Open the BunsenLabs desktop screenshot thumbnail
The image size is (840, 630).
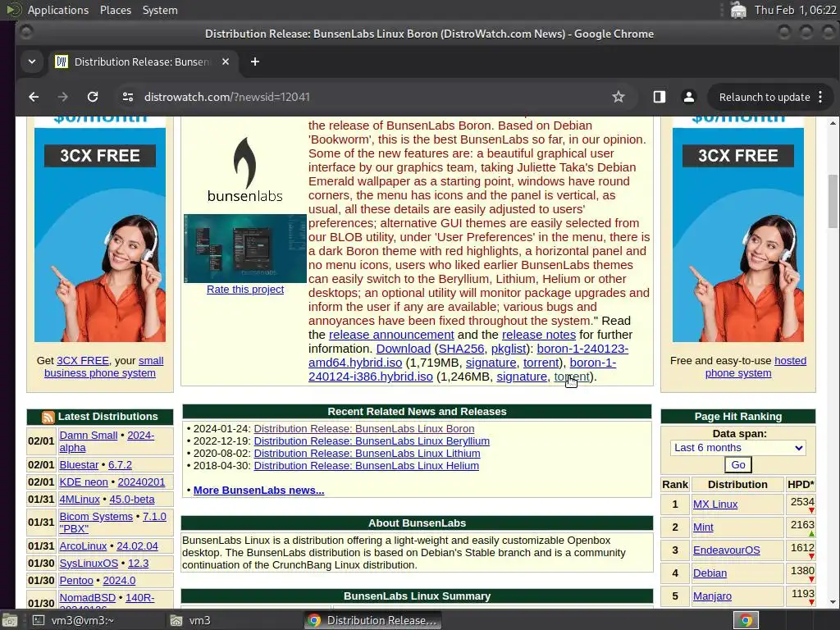pyautogui.click(x=244, y=248)
